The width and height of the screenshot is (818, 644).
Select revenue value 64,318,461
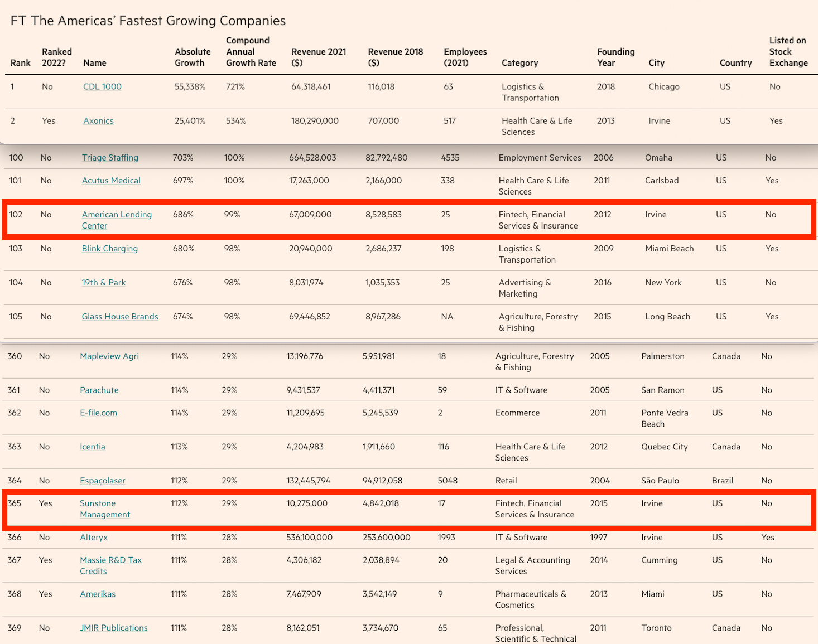point(311,86)
